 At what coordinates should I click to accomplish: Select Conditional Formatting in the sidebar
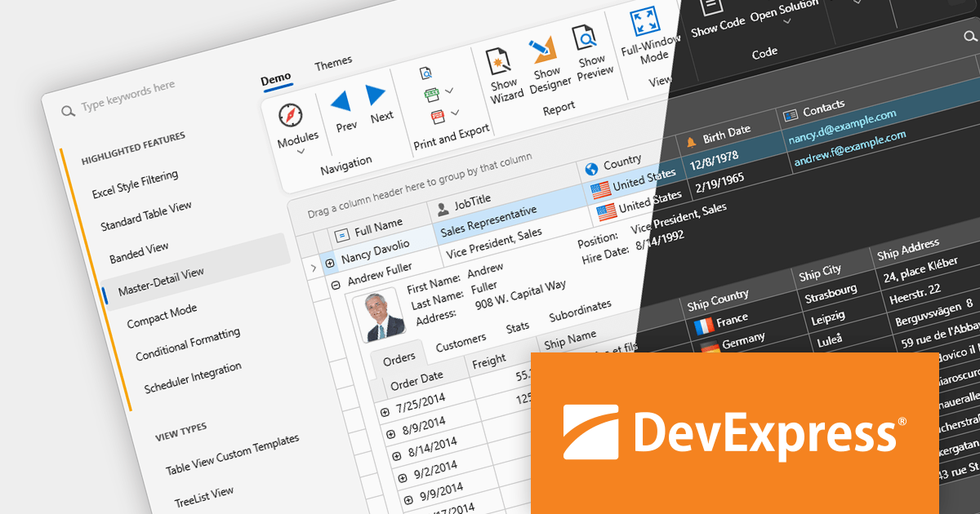click(x=188, y=344)
